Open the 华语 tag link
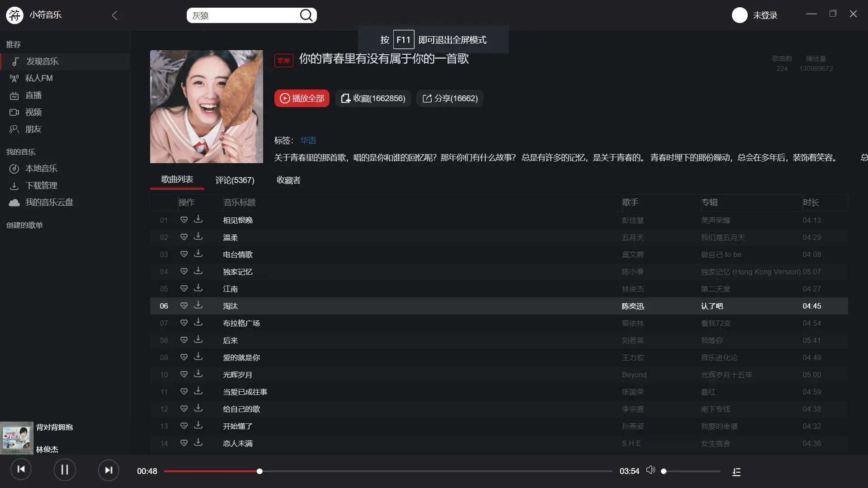The height and width of the screenshot is (488, 868). point(308,141)
